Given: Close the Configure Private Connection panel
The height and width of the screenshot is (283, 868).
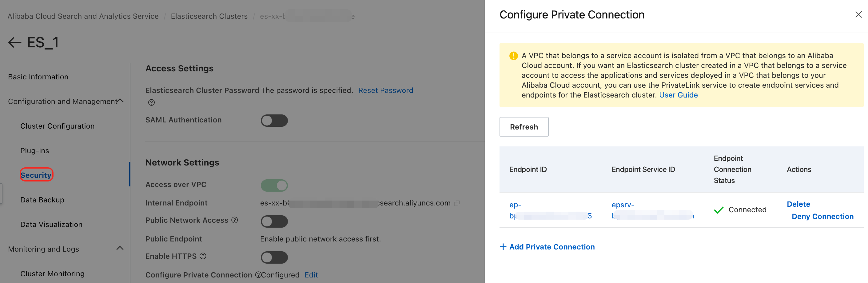Looking at the screenshot, I should (x=858, y=14).
